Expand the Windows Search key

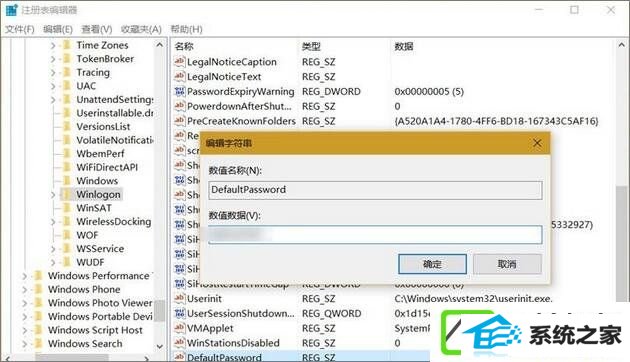(x=25, y=344)
